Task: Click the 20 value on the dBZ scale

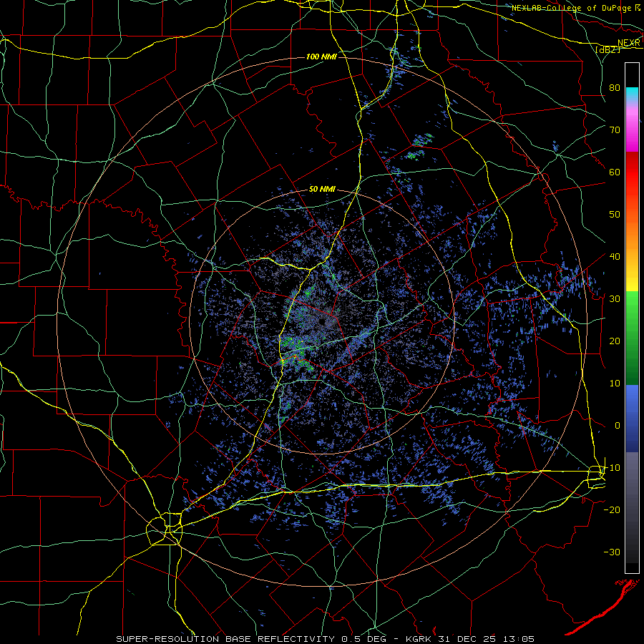Action: tap(615, 341)
